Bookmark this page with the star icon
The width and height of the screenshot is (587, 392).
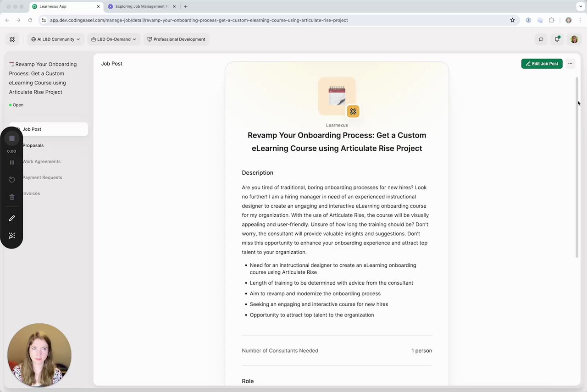pyautogui.click(x=512, y=20)
